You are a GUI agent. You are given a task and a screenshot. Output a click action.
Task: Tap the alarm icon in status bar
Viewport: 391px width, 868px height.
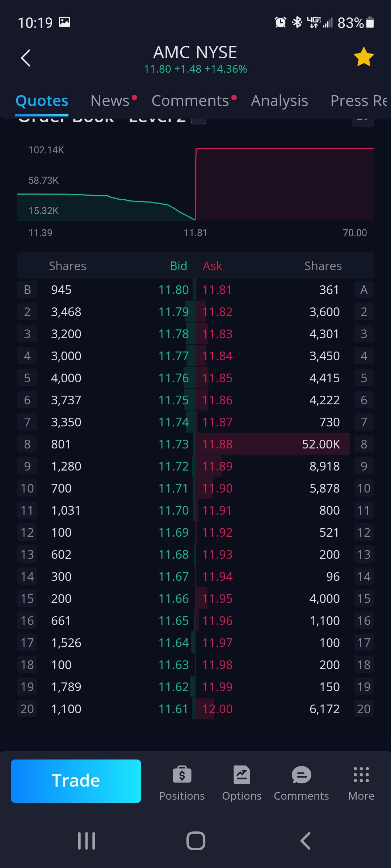tap(280, 22)
